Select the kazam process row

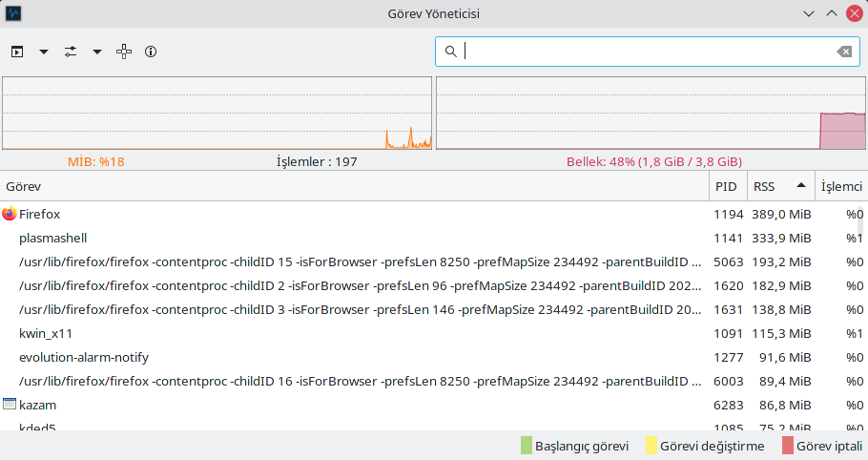432,405
